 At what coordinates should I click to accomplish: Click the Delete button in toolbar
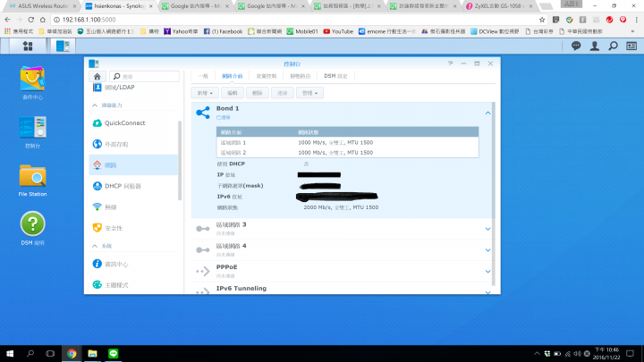[257, 93]
